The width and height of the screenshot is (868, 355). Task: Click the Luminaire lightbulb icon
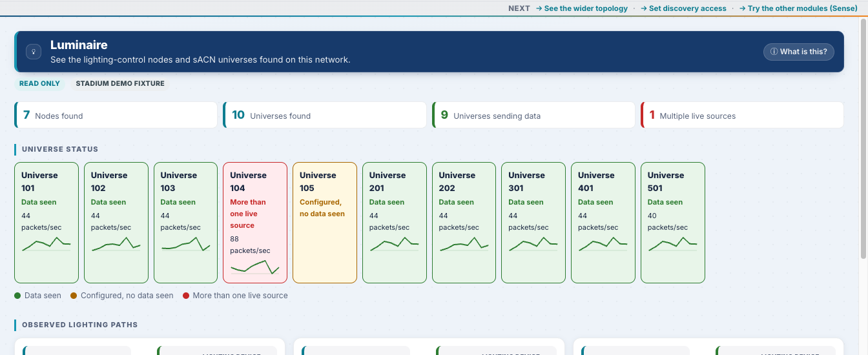pyautogui.click(x=34, y=52)
